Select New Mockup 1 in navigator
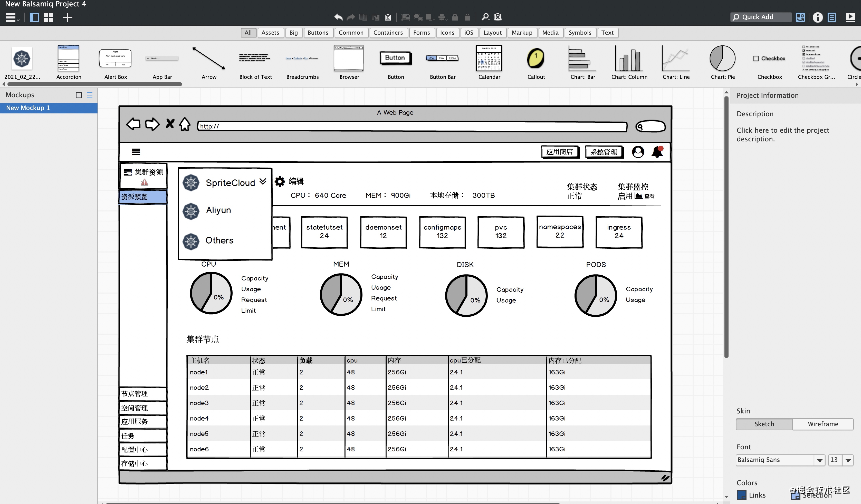The width and height of the screenshot is (861, 504). 49,108
